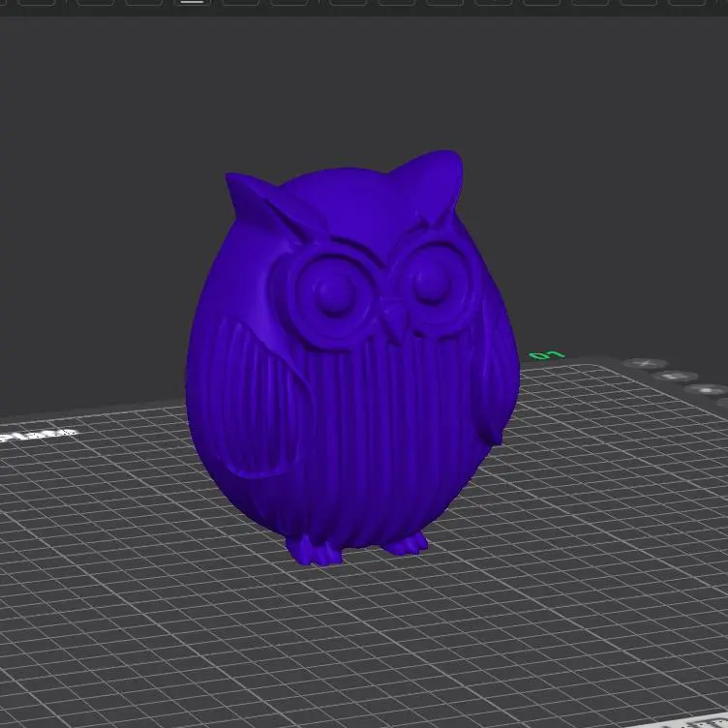Click the plate icon nearest the 01 label

pyautogui.click(x=646, y=363)
